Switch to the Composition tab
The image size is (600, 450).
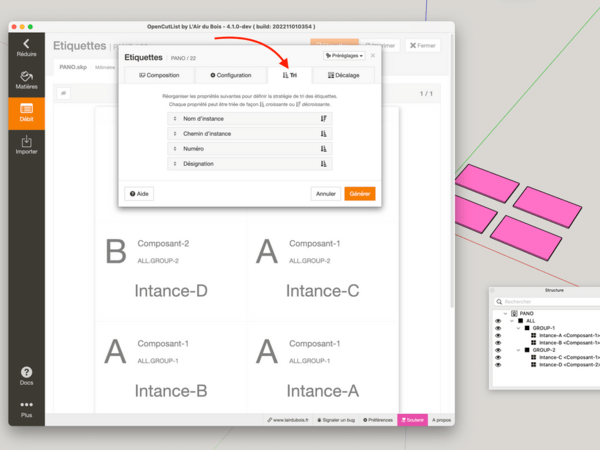point(159,75)
